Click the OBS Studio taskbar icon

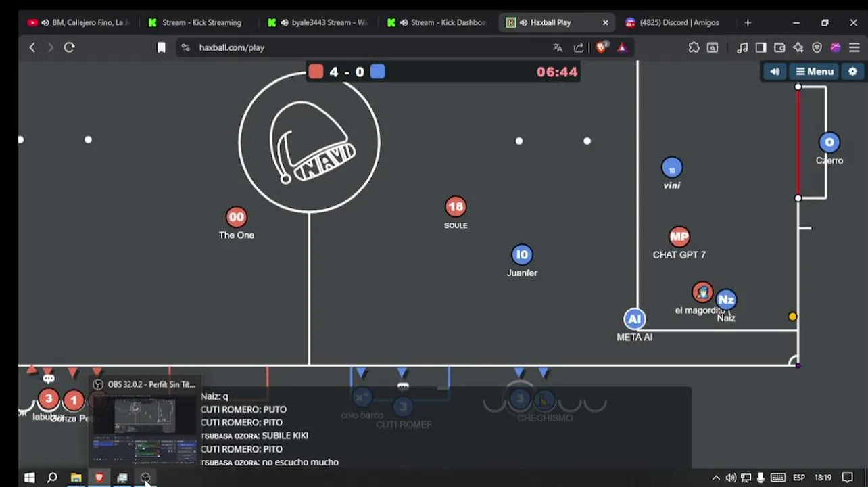click(145, 478)
